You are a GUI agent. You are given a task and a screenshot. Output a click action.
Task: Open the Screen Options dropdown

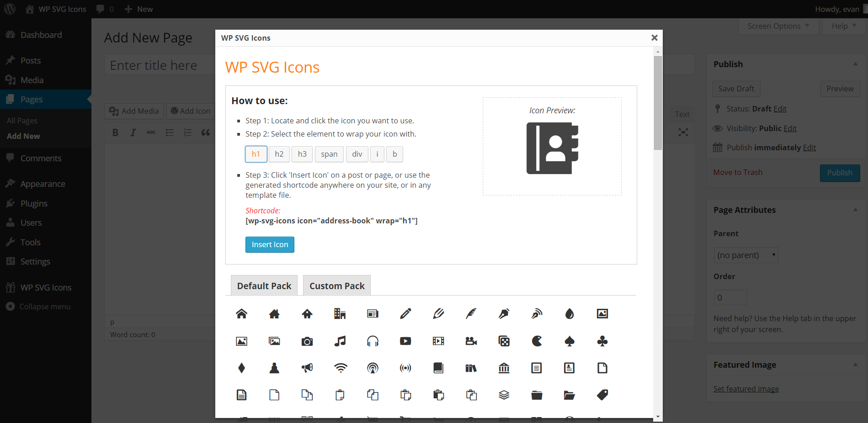[x=777, y=26]
